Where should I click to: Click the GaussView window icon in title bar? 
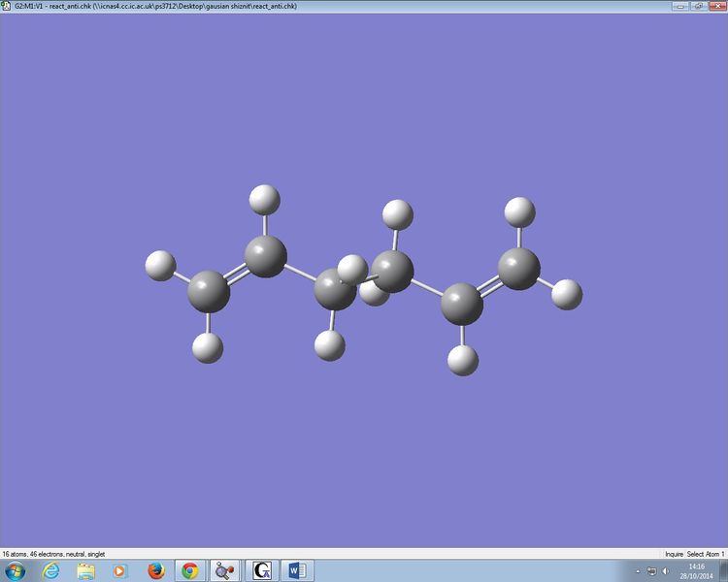pos(6,6)
